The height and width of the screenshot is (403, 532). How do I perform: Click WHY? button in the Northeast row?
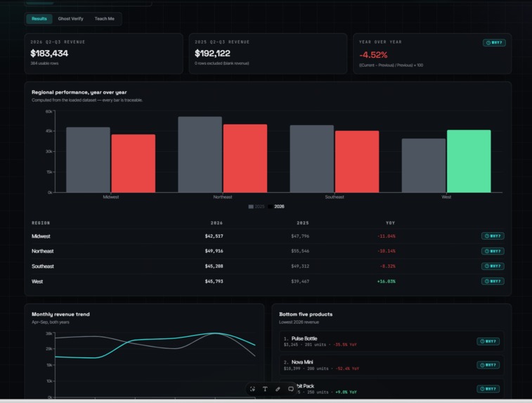493,251
